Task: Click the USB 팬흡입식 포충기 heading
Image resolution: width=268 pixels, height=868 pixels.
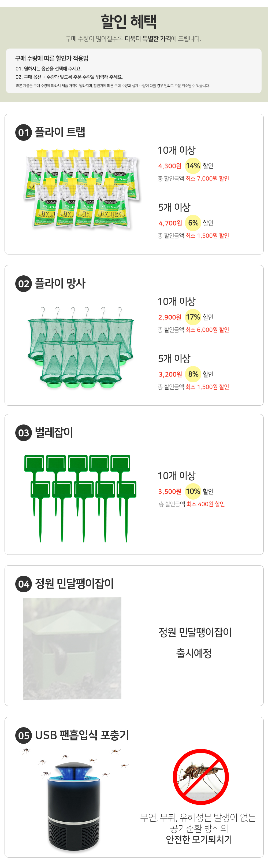Action: [x=82, y=735]
